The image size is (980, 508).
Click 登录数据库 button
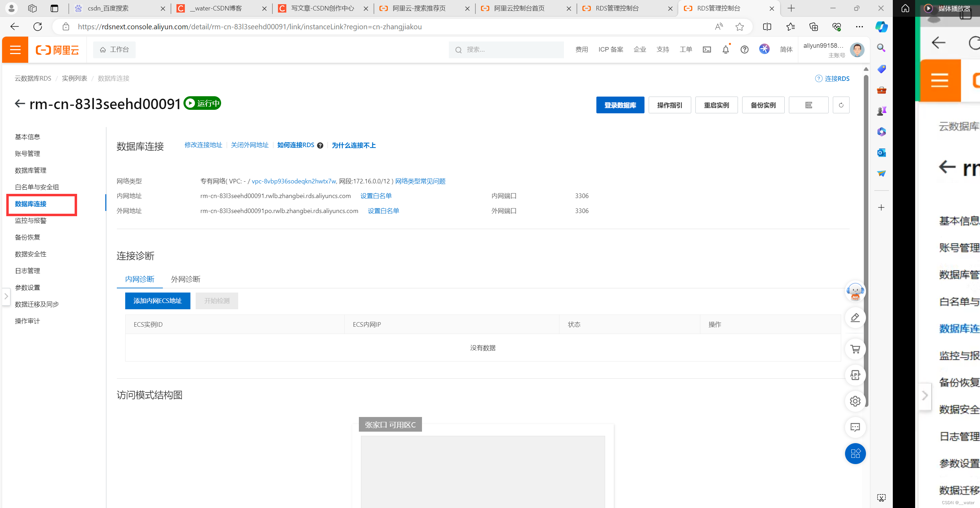point(620,105)
